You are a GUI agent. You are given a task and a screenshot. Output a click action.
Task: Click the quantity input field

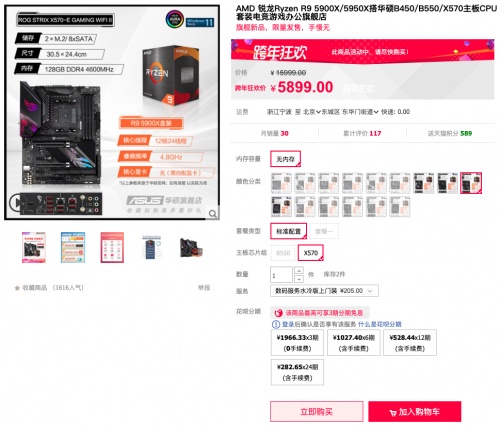[281, 275]
